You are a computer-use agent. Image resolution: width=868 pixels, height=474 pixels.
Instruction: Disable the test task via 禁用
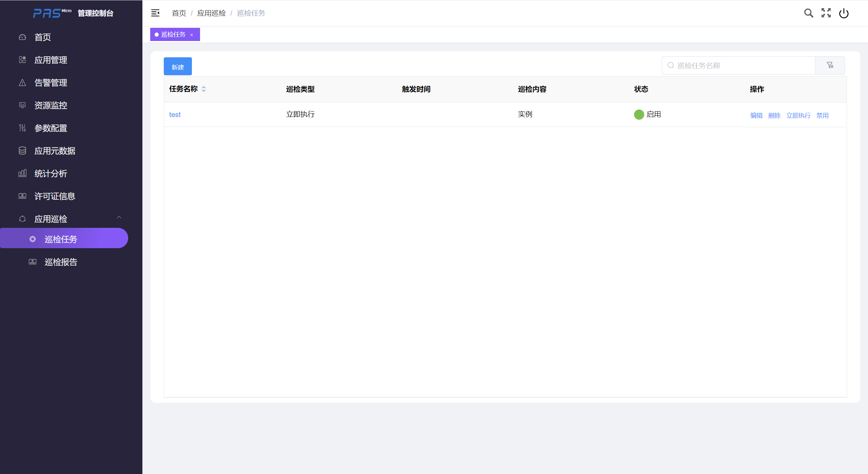coord(822,116)
